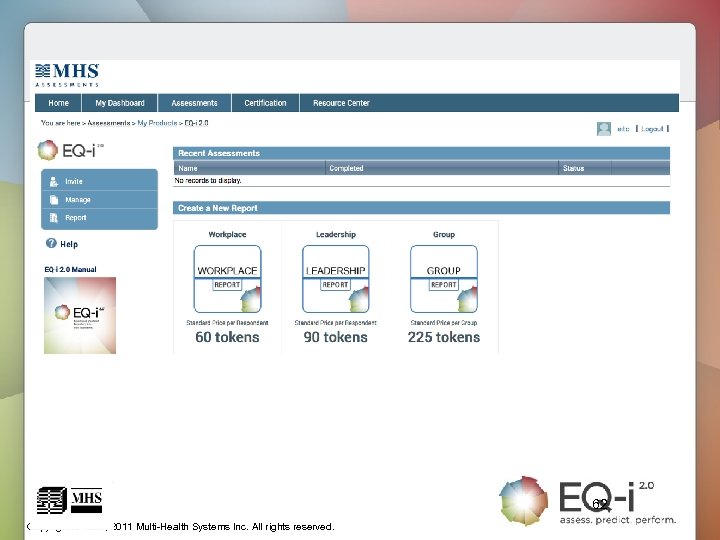Click the large EQ-i 2.0 footer logo
Viewport: 720px width, 540px height.
click(587, 501)
